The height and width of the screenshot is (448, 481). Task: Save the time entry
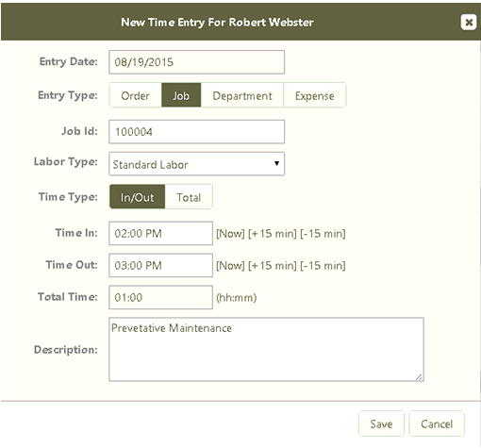coord(381,423)
